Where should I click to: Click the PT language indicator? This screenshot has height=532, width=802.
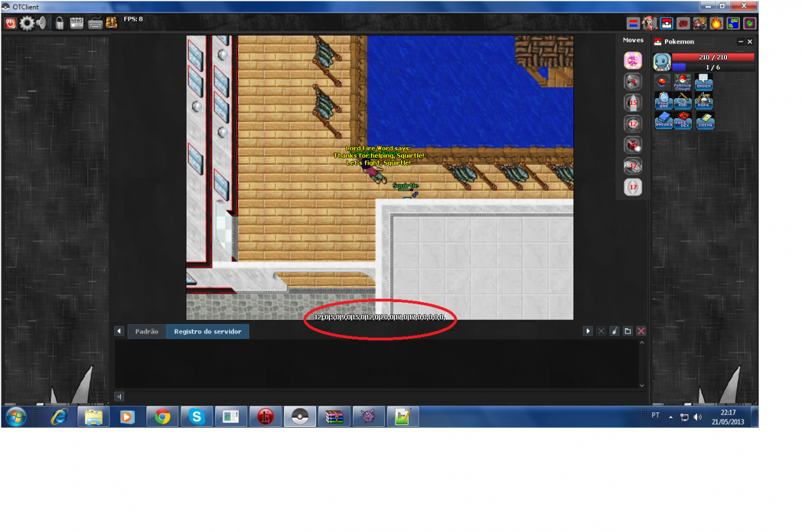pyautogui.click(x=656, y=416)
